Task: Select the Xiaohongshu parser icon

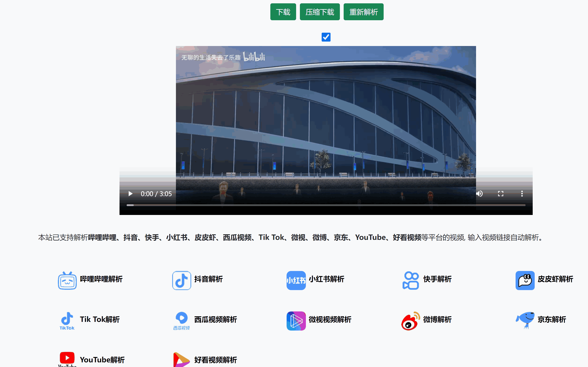Action: click(x=296, y=280)
